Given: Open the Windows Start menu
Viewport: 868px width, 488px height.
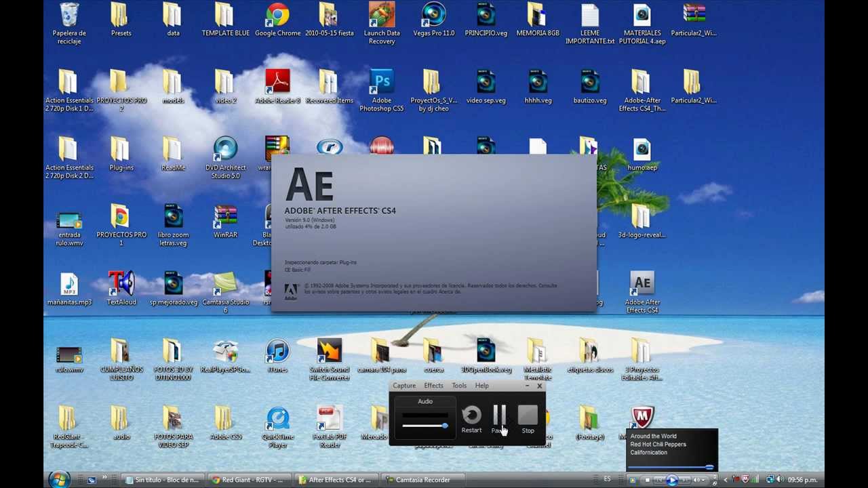Looking at the screenshot, I should pyautogui.click(x=60, y=479).
